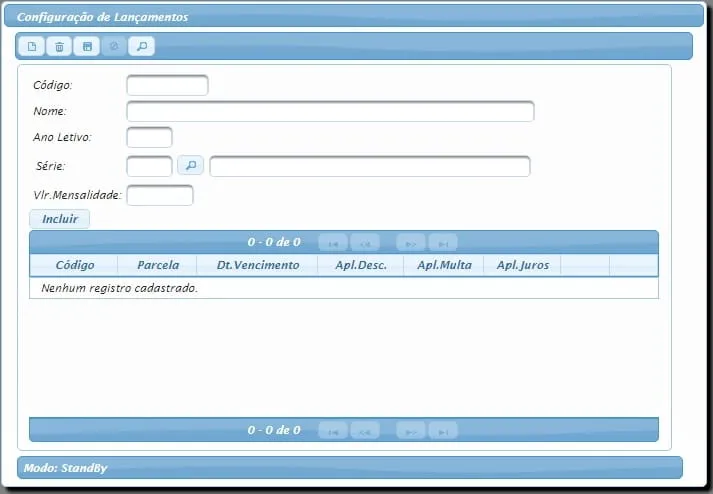
Task: Sort by the Apl.Juros column header
Action: tap(522, 265)
